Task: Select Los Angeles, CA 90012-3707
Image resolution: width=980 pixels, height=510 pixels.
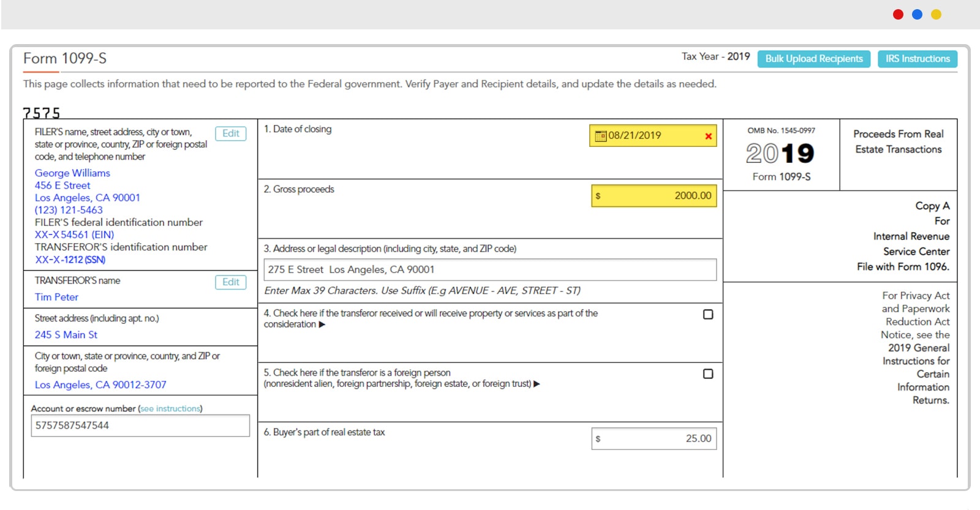Action: 100,385
